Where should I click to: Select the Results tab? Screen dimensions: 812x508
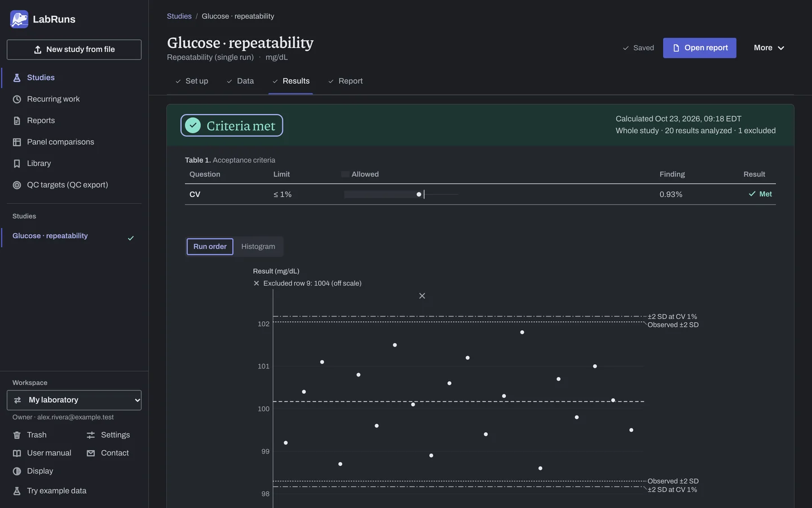291,81
